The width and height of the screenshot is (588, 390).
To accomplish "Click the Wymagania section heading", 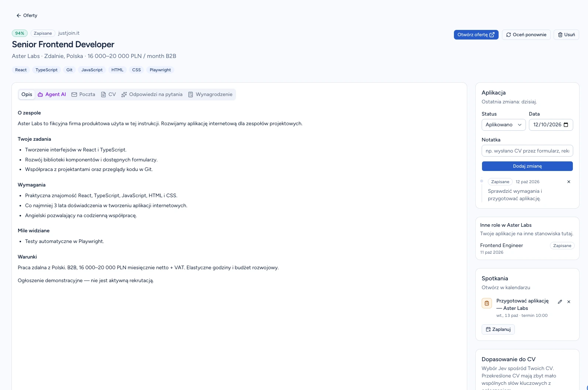I will point(32,185).
